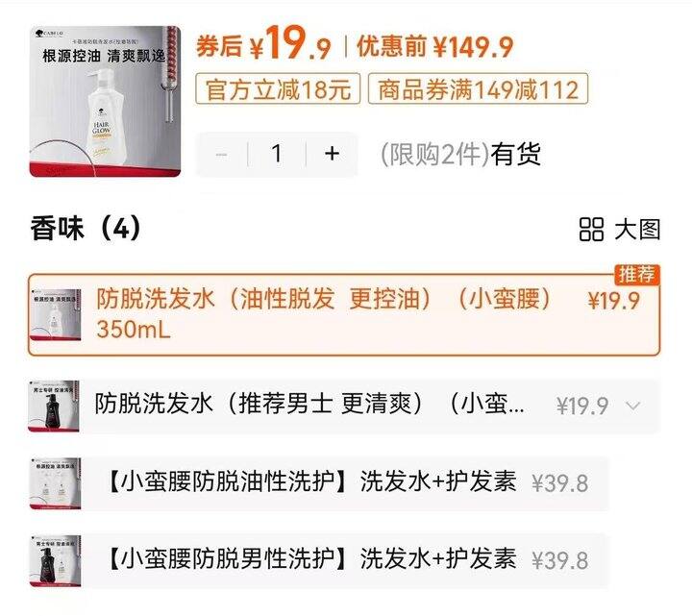Viewport: 692px width, 616px height.
Task: Select 小蛮腰防脱油性洗护 洗发水+护发素 option
Action: pyautogui.click(x=319, y=482)
